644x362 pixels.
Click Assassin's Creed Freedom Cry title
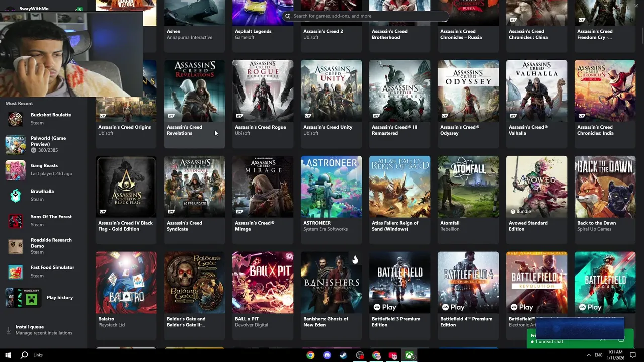click(x=595, y=34)
